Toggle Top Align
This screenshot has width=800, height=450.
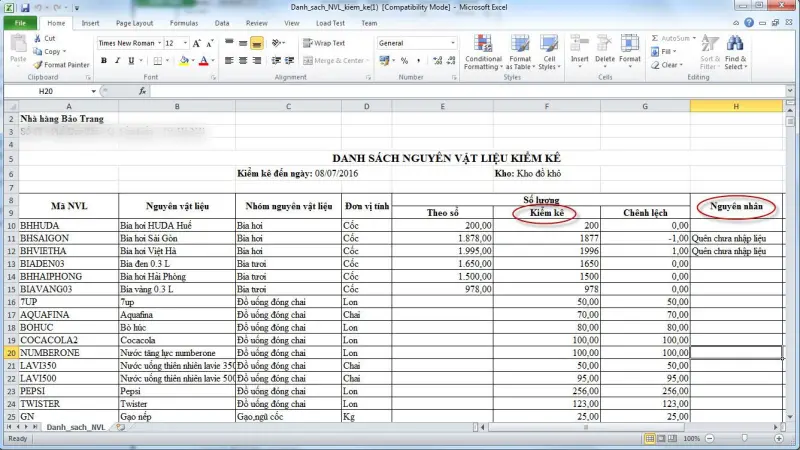(229, 43)
